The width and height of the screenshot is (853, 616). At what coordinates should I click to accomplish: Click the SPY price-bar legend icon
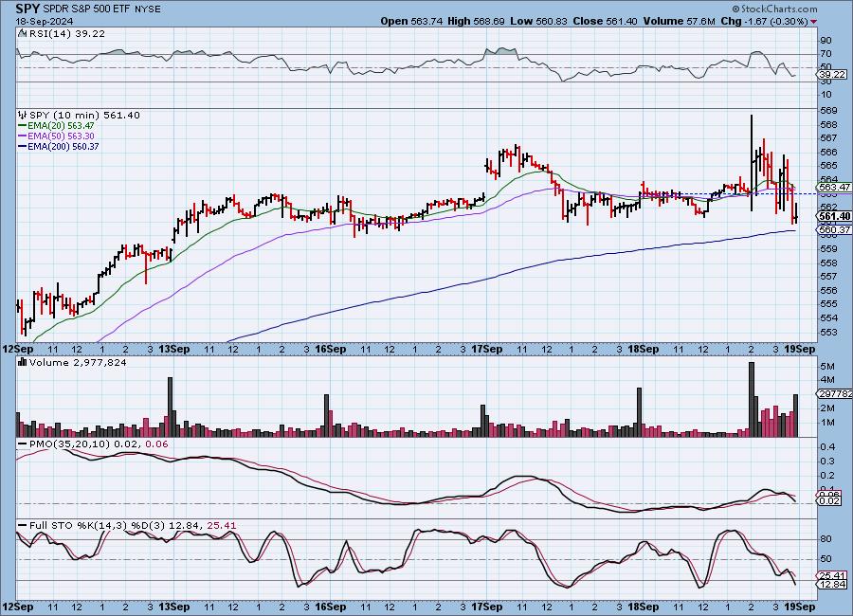coord(23,115)
